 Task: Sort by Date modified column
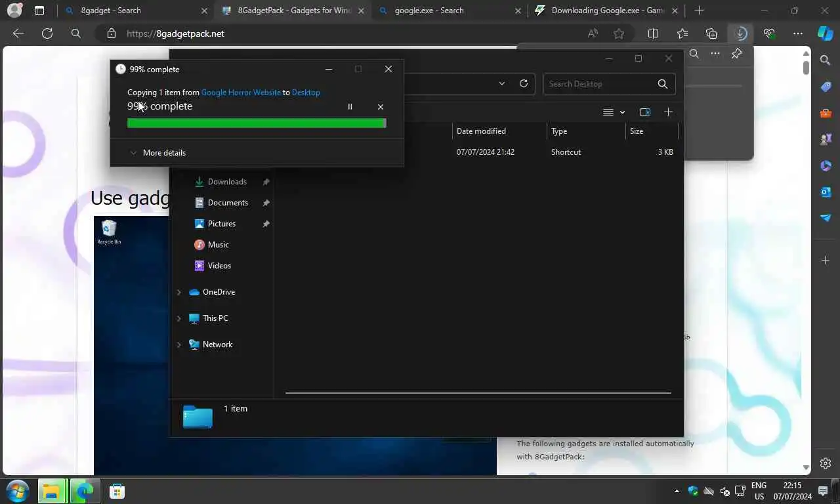(499, 131)
